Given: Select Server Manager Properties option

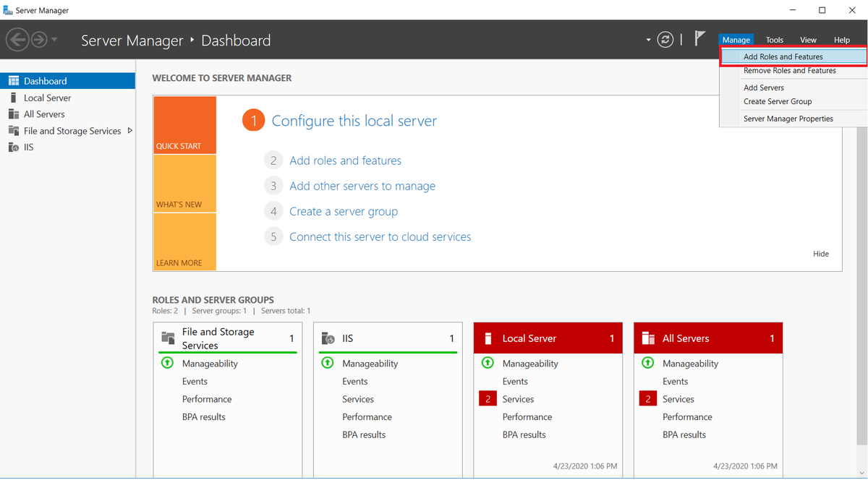Looking at the screenshot, I should pos(788,119).
